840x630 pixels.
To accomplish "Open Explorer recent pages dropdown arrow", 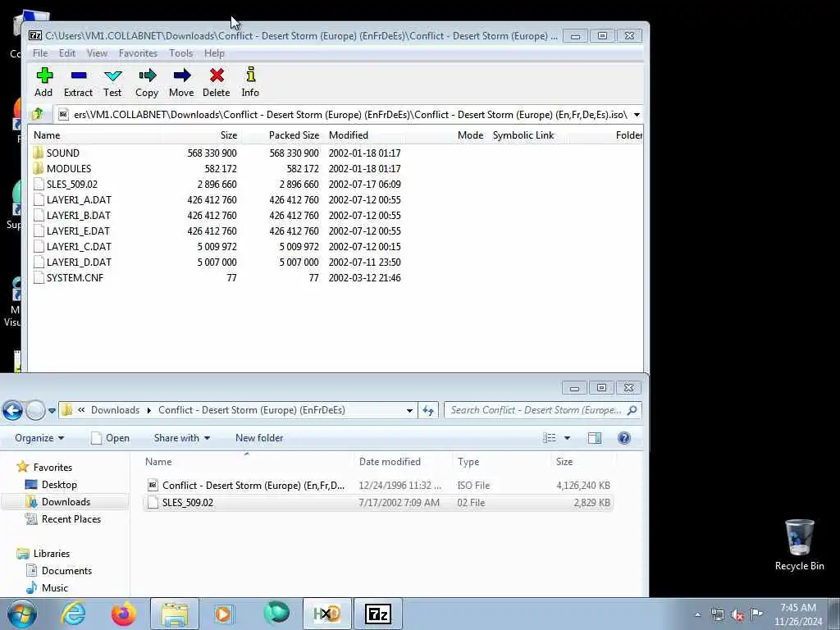I will click(x=52, y=411).
